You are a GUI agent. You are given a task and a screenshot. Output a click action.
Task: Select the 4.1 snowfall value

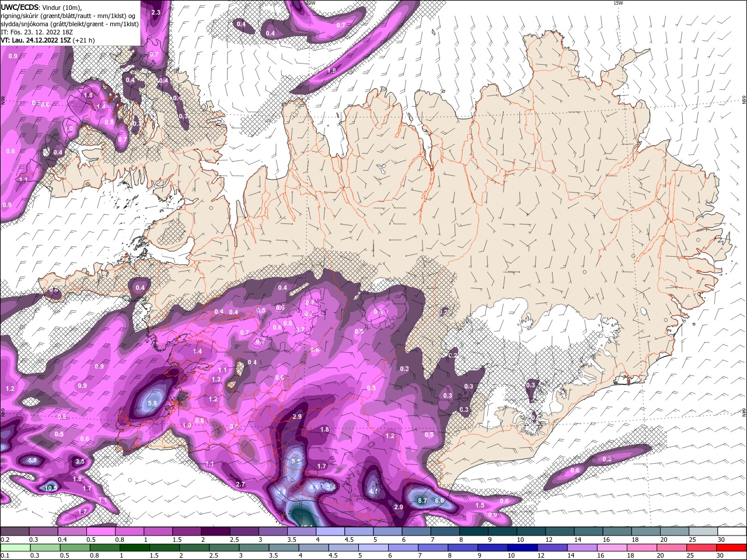tap(374, 492)
